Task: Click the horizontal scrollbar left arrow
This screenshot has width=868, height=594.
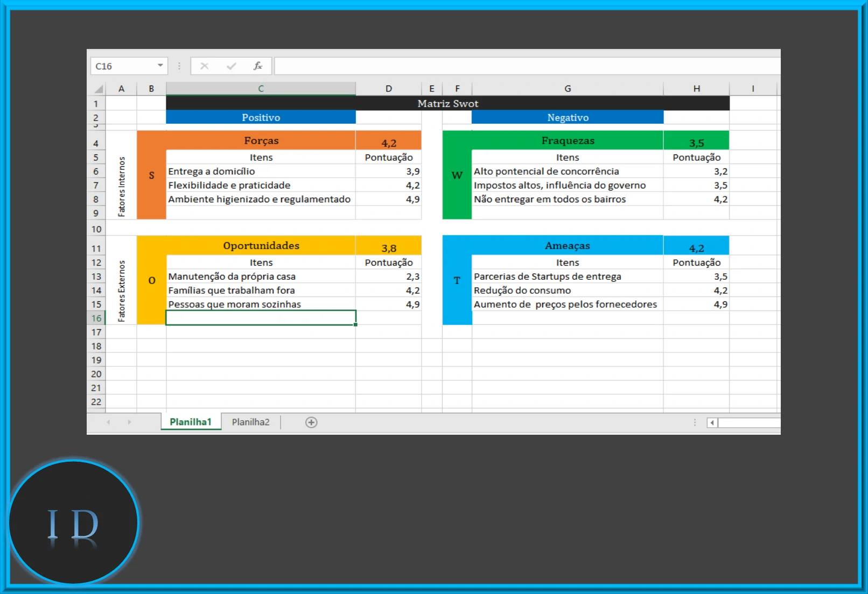Action: [712, 423]
